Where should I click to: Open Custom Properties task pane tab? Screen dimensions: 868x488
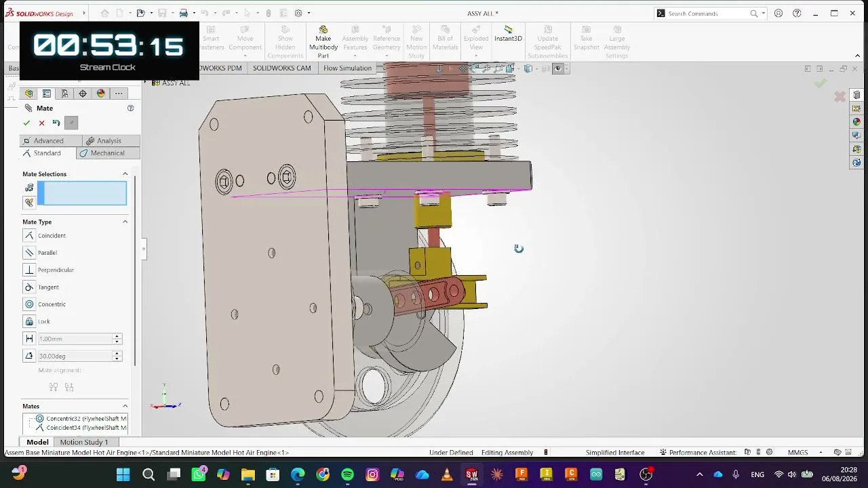[856, 136]
